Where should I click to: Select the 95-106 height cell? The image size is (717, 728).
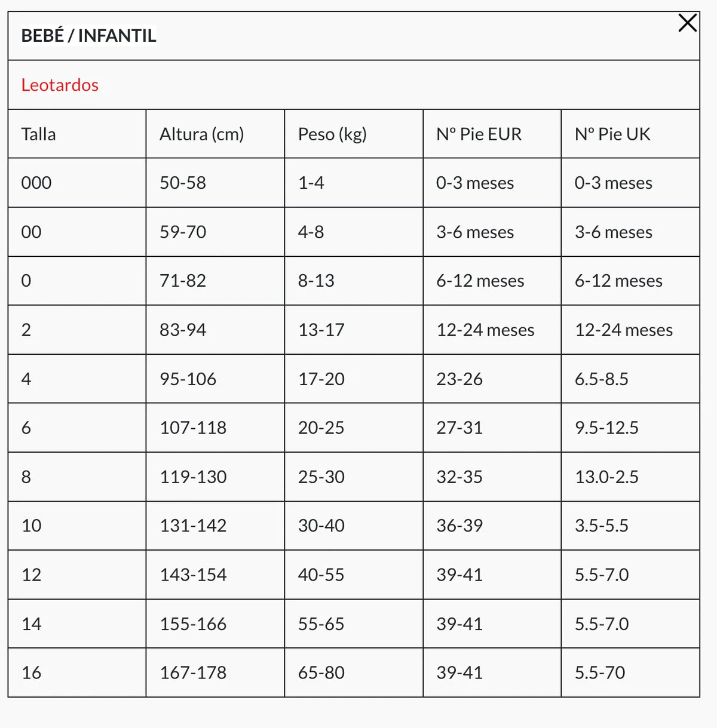click(188, 379)
